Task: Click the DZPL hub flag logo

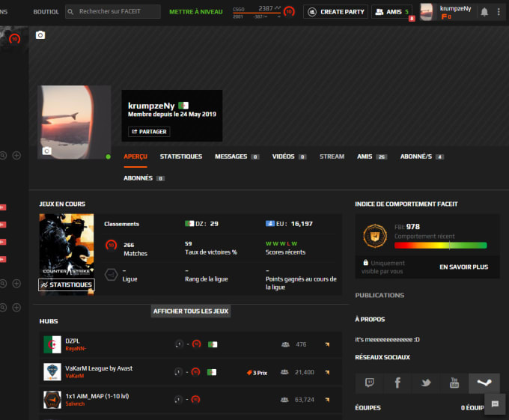Action: pyautogui.click(x=52, y=344)
